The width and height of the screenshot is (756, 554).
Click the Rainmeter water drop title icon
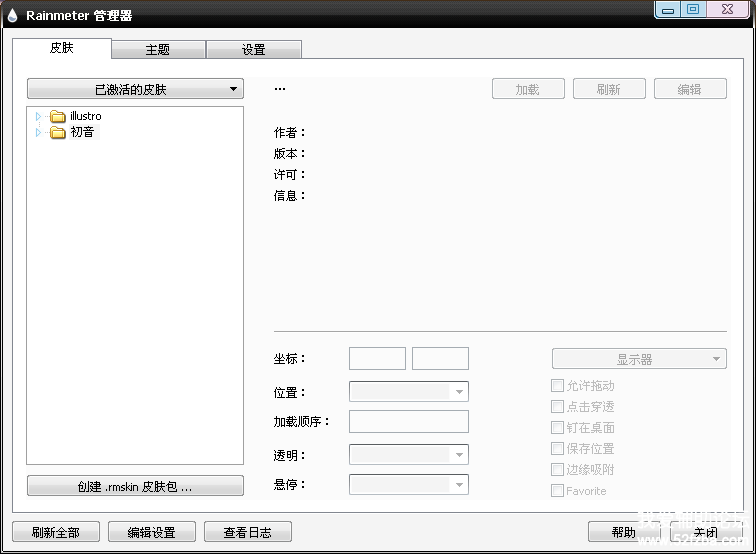(13, 15)
